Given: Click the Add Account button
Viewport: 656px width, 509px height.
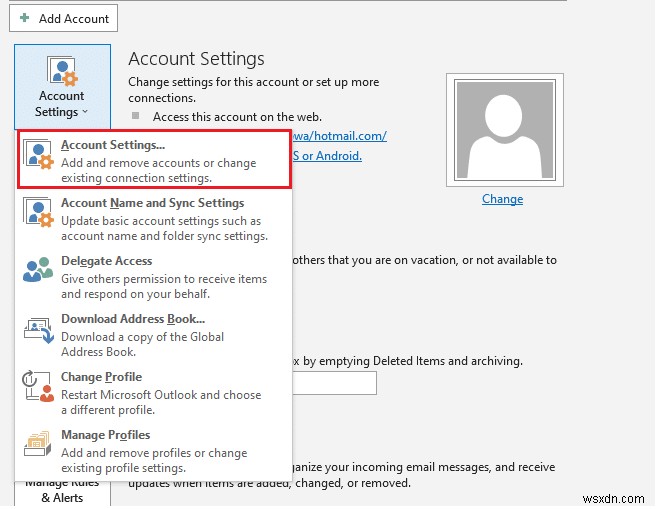Looking at the screenshot, I should tap(64, 18).
